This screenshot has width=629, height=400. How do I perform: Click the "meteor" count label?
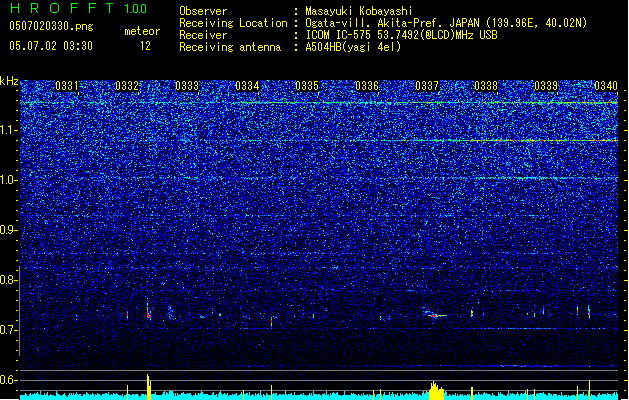click(x=142, y=31)
